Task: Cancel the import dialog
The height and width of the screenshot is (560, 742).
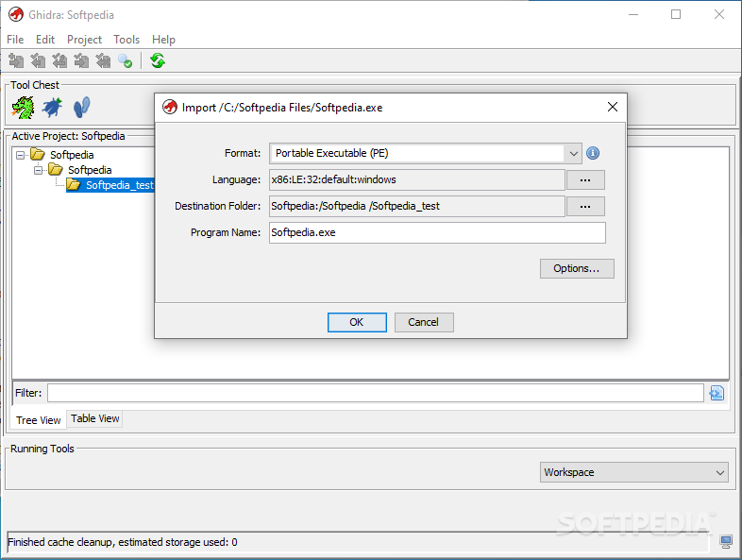Action: pos(424,322)
